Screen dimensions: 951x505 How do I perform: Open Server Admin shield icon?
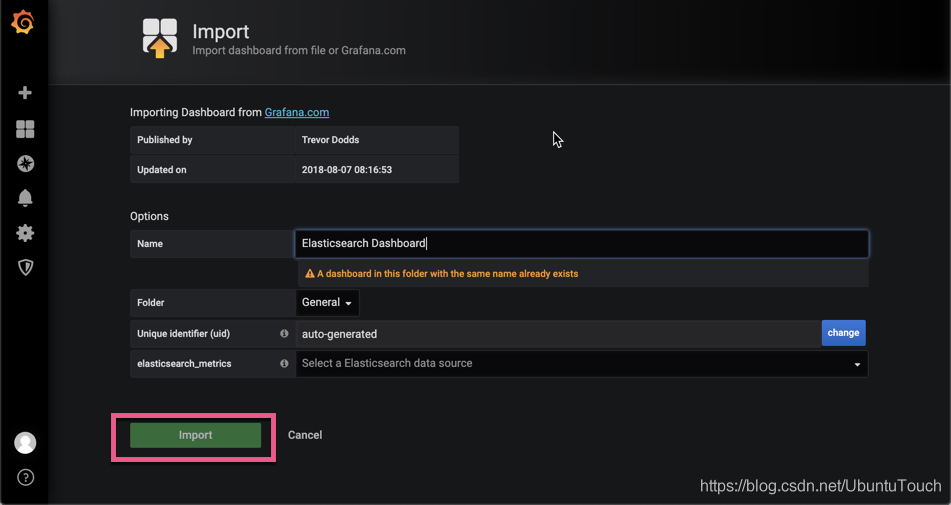point(25,267)
